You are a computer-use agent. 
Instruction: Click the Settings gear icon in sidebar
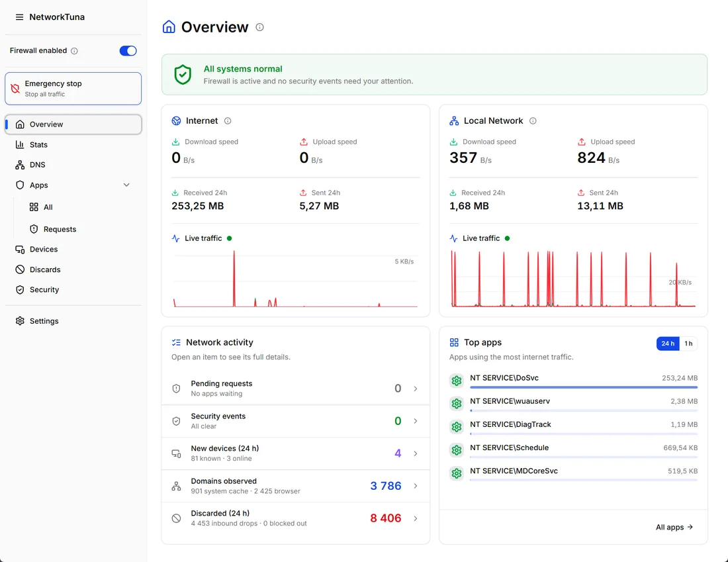[x=20, y=321]
